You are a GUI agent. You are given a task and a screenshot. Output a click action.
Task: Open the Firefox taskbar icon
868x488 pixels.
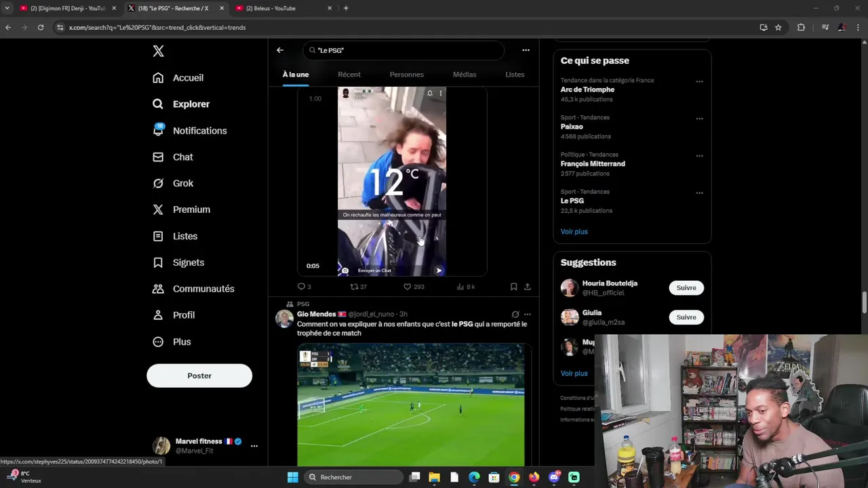click(534, 477)
